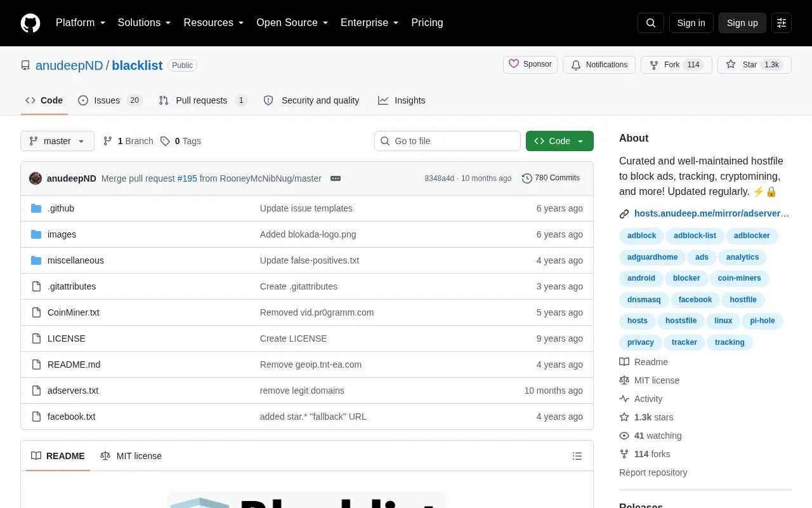This screenshot has height=508, width=812.
Task: Open the master branch selector
Action: [x=57, y=141]
